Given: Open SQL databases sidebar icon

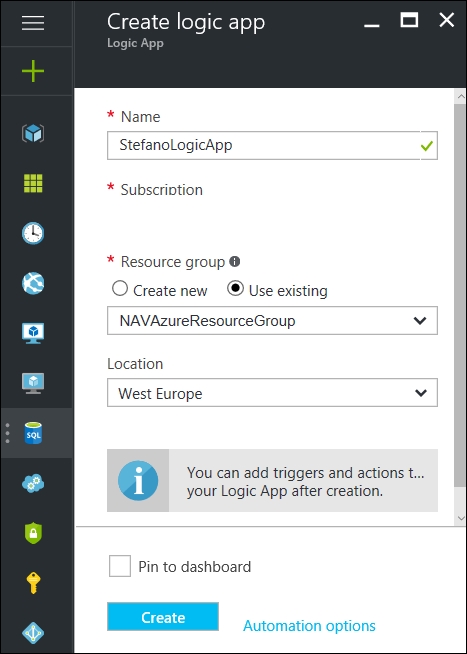Looking at the screenshot, I should (33, 433).
